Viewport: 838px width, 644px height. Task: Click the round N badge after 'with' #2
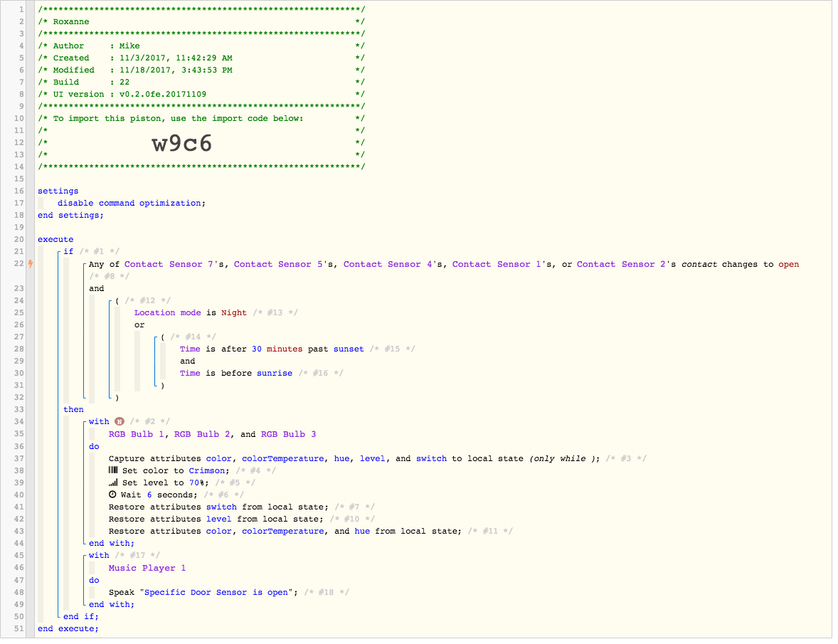[x=120, y=422]
